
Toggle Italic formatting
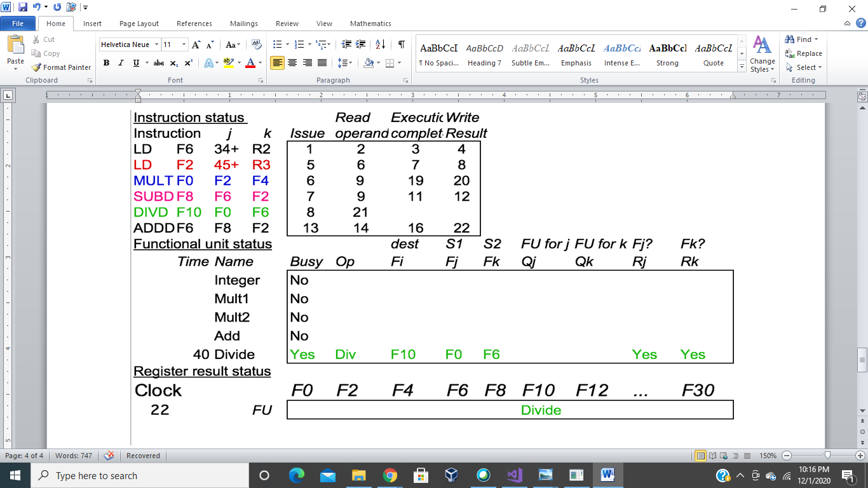pos(121,63)
